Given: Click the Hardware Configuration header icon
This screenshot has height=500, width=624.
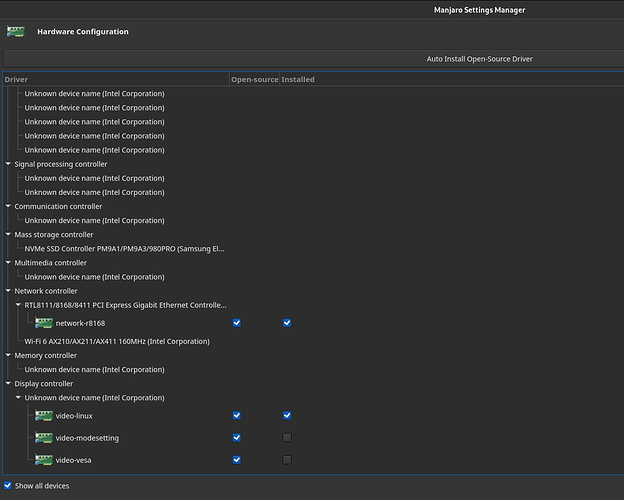Looking at the screenshot, I should [x=16, y=31].
